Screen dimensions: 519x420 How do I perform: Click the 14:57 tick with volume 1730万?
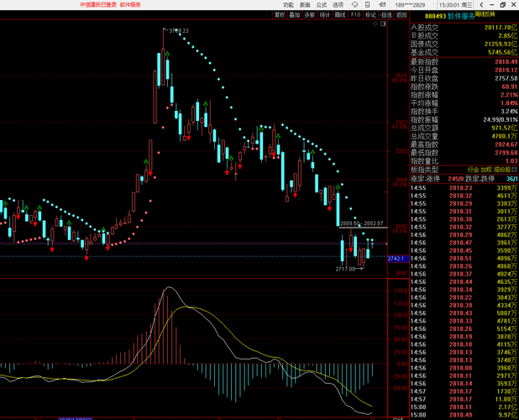pyautogui.click(x=464, y=391)
